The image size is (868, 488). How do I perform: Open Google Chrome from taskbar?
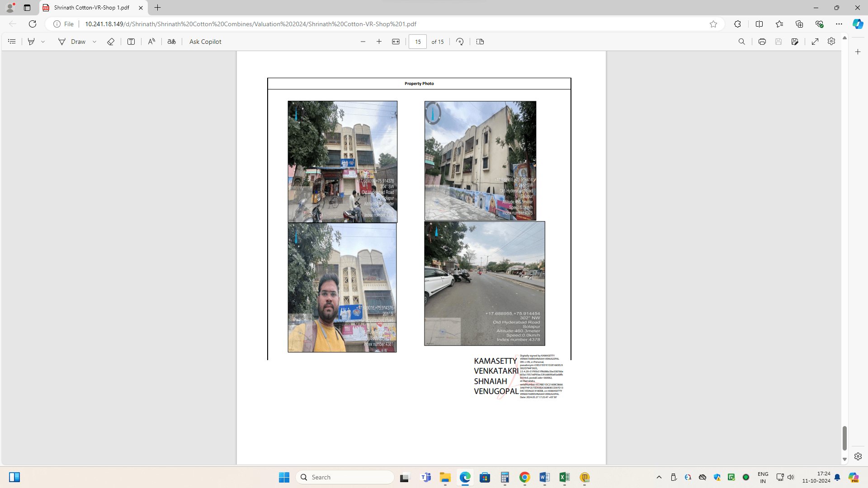(x=524, y=477)
